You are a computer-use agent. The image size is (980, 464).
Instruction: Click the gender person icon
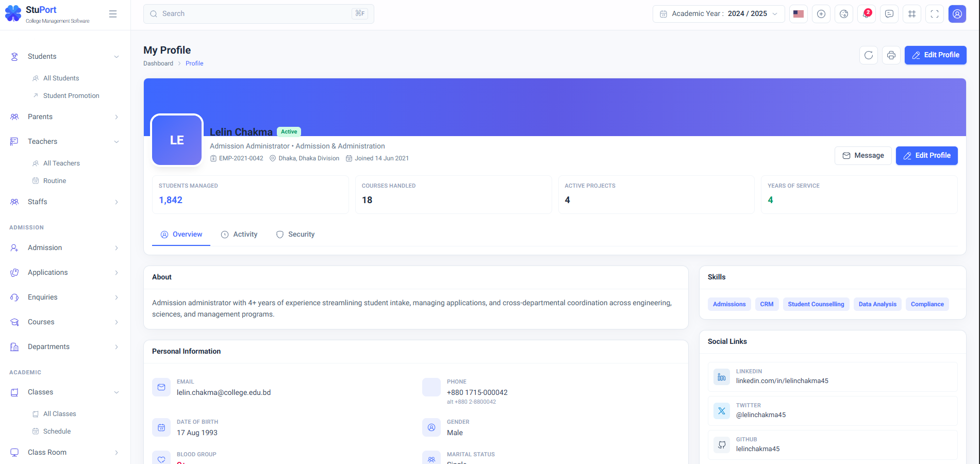click(431, 427)
